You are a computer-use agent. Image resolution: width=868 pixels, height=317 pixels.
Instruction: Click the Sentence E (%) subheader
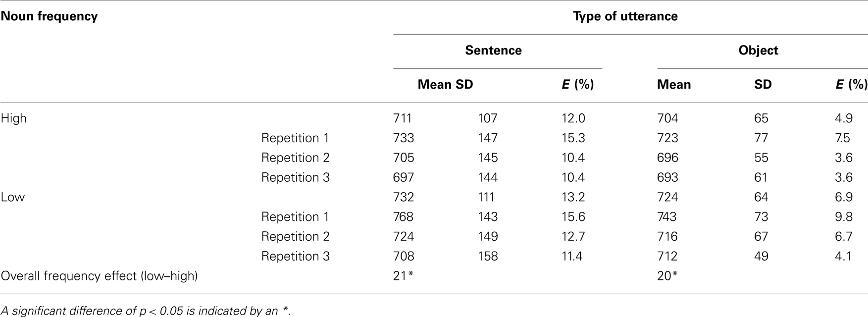tap(578, 85)
